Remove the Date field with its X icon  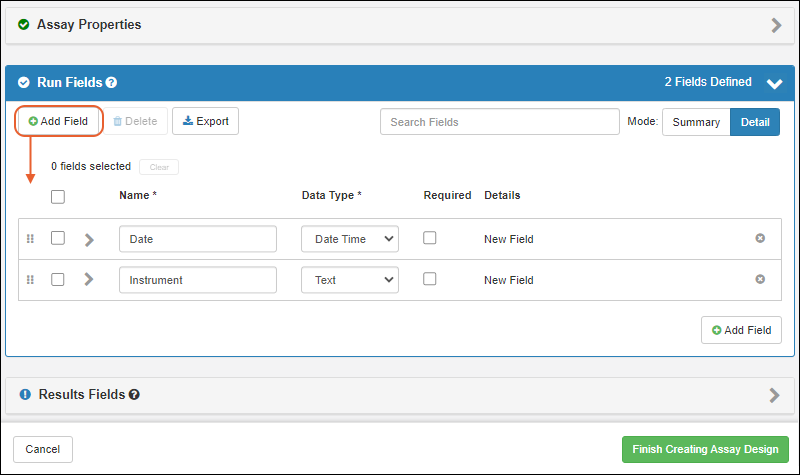(x=760, y=238)
